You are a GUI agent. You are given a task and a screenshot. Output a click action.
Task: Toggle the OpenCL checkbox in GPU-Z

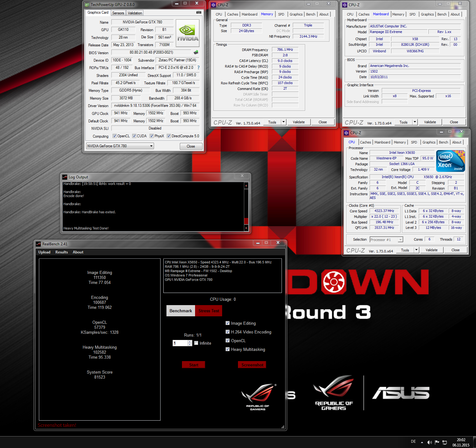(x=114, y=136)
